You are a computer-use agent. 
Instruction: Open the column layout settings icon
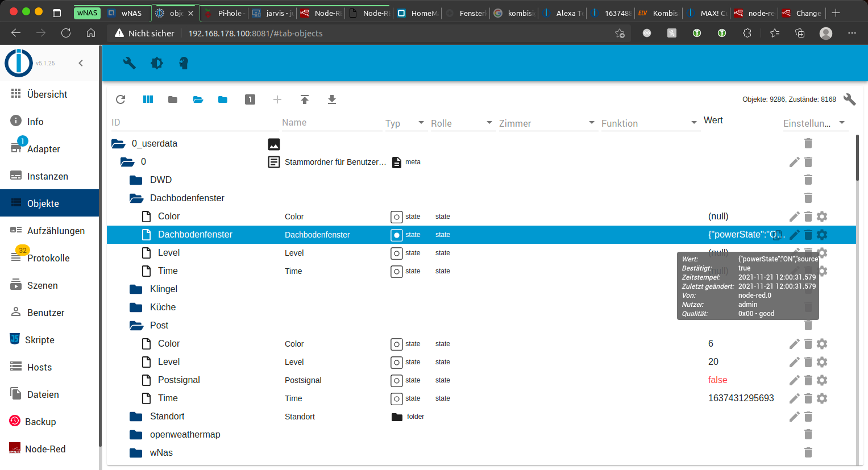click(x=148, y=99)
